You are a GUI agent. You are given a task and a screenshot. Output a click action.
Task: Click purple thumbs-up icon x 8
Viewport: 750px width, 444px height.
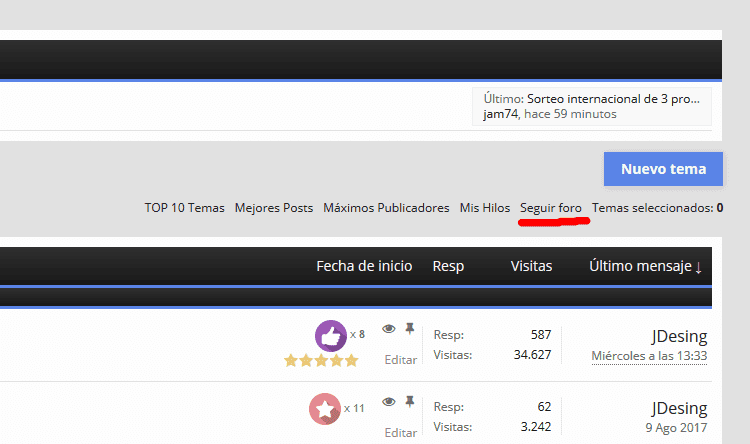point(331,336)
